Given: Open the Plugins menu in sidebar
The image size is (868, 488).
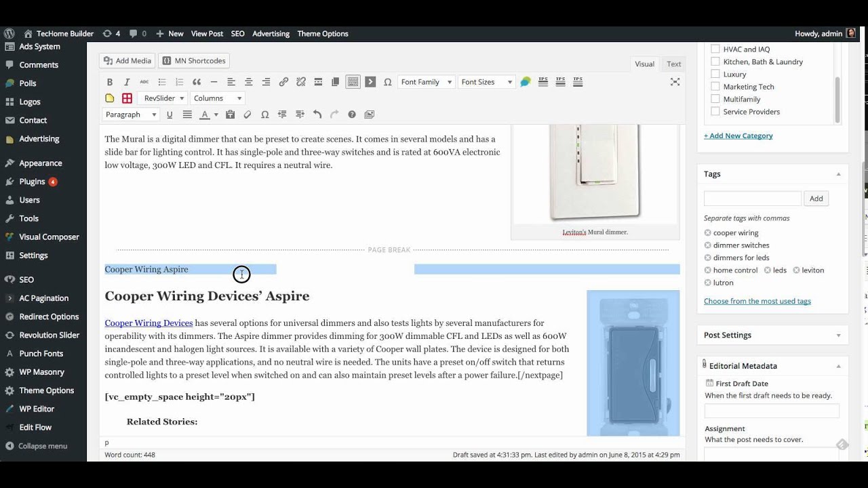Looking at the screenshot, I should (x=32, y=182).
